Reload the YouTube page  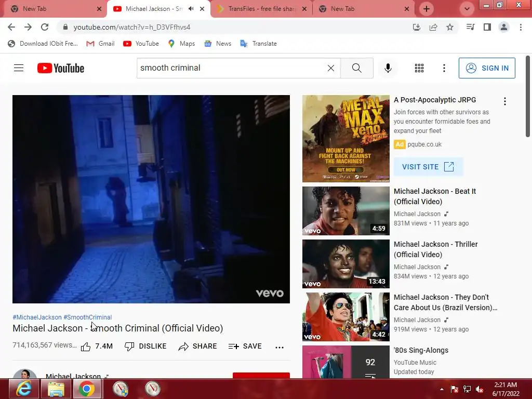[45, 27]
